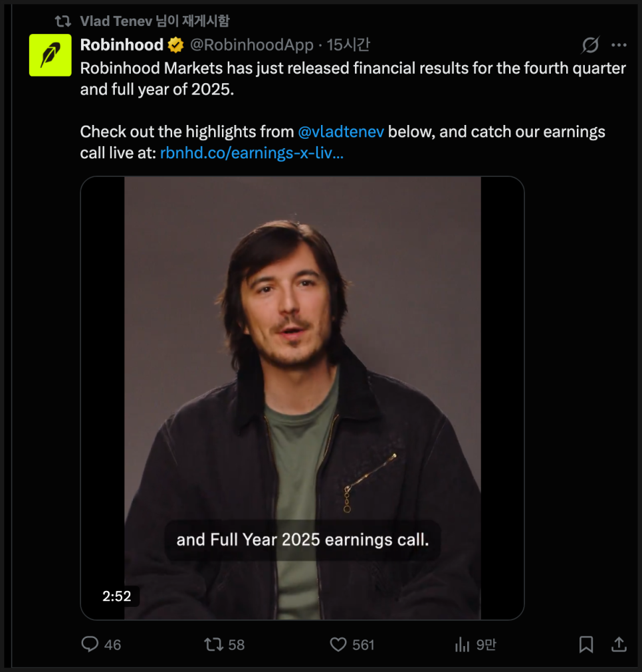642x672 pixels.
Task: Click the video caption about the earnings call
Action: 302,539
